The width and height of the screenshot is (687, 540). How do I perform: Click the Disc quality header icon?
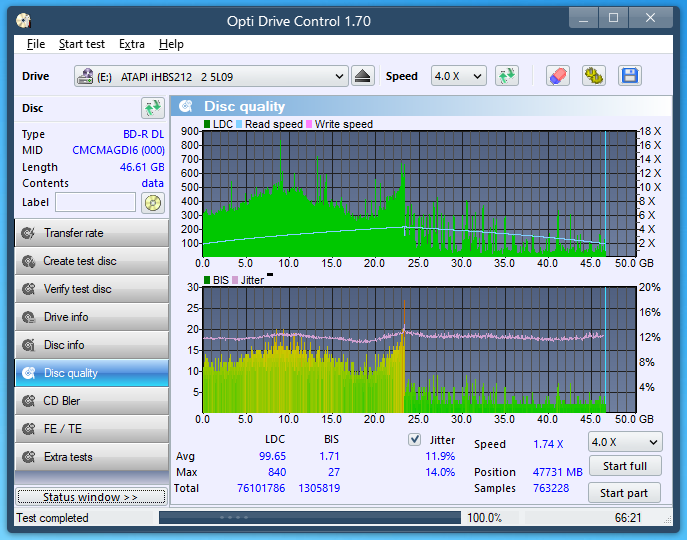coord(185,106)
